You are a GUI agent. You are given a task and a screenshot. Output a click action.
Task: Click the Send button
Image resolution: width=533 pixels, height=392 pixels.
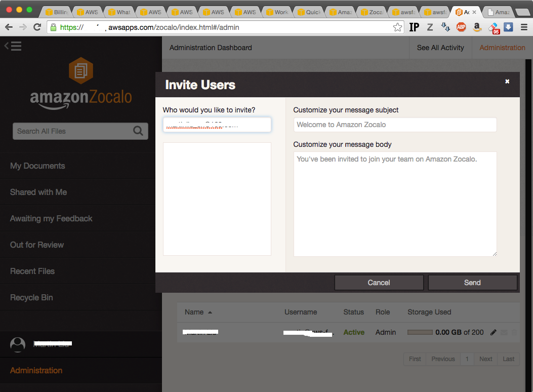click(x=472, y=283)
